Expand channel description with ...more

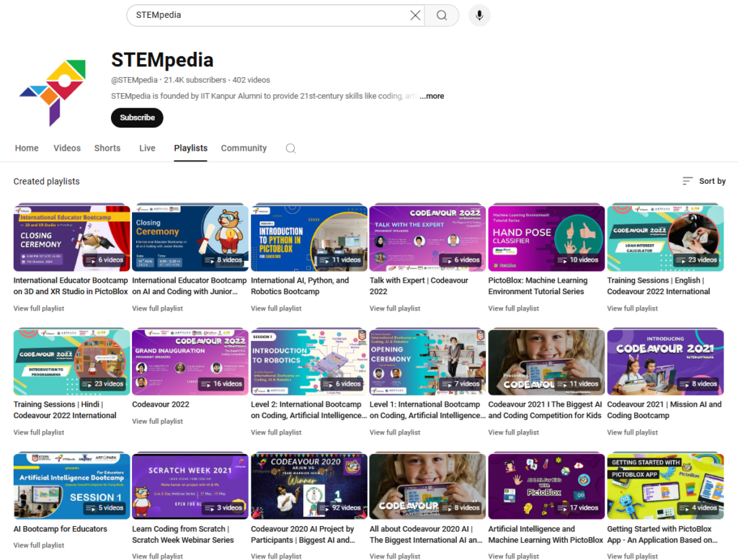[432, 96]
